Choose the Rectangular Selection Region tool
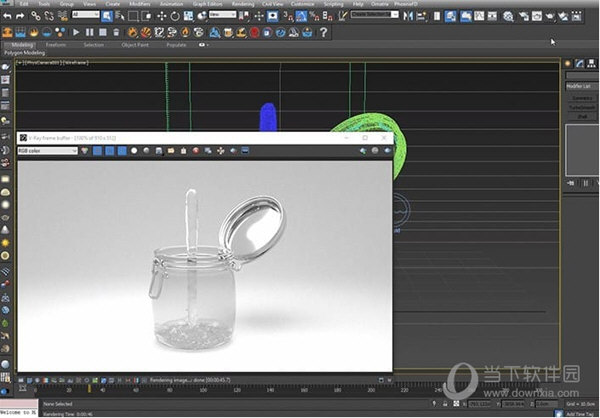This screenshot has width=600, height=418. (x=133, y=16)
